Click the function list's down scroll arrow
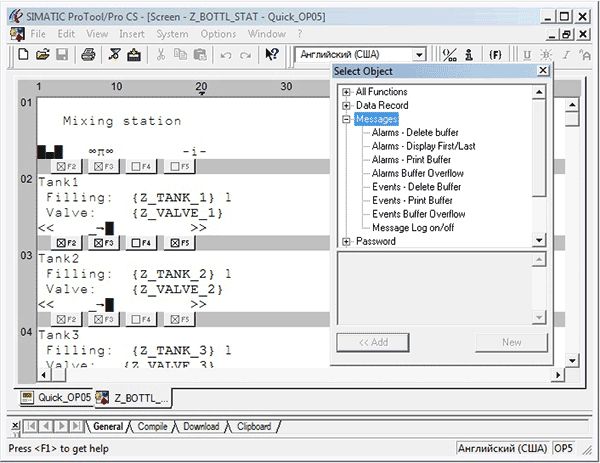Image resolution: width=600 pixels, height=463 pixels. (x=539, y=240)
